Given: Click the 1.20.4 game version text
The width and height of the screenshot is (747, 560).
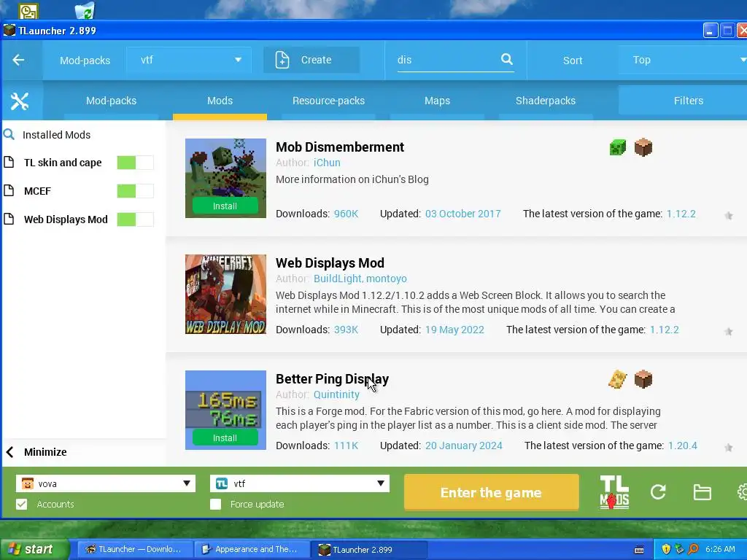Looking at the screenshot, I should pos(682,446).
